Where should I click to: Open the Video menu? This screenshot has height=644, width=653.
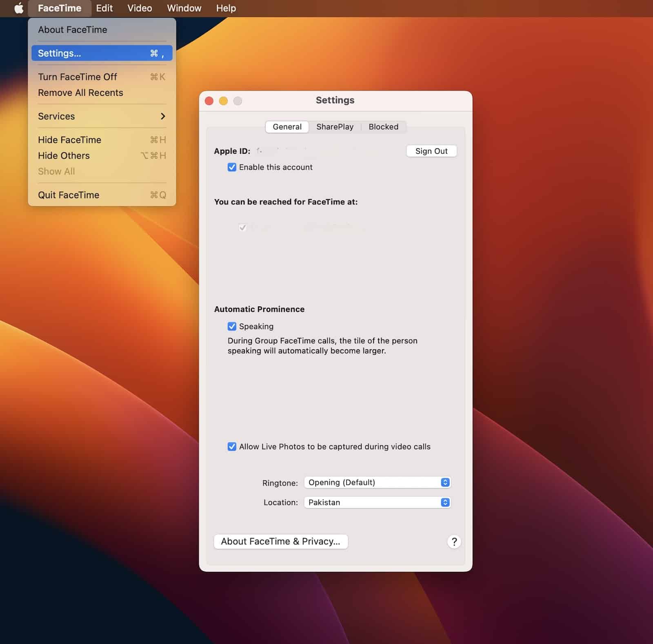coord(140,8)
